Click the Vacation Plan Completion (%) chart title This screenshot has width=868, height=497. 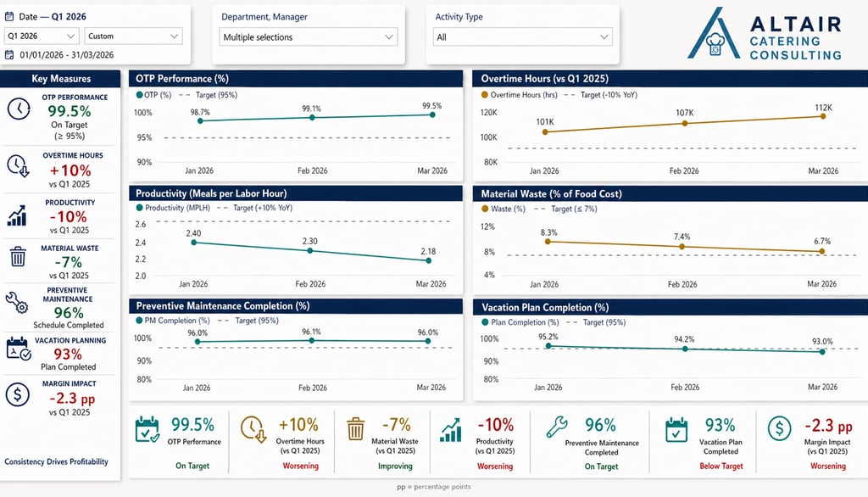(545, 308)
